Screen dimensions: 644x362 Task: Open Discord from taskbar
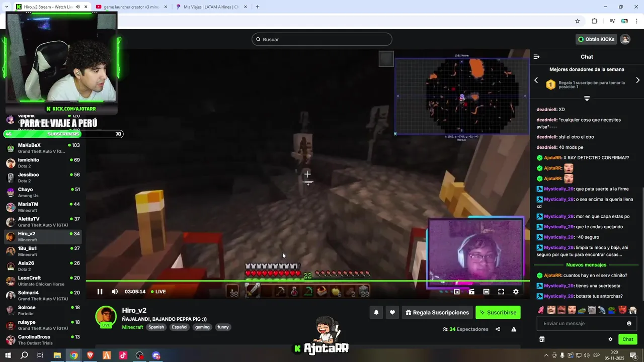click(156, 355)
